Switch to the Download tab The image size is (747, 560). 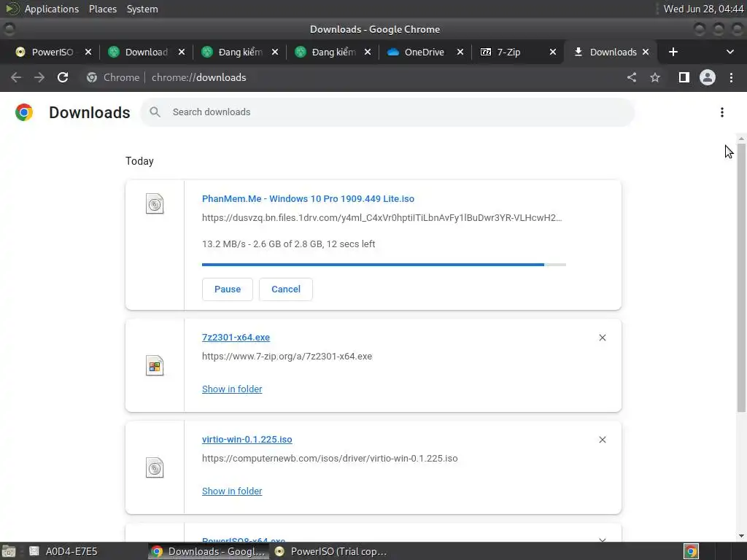(x=146, y=52)
